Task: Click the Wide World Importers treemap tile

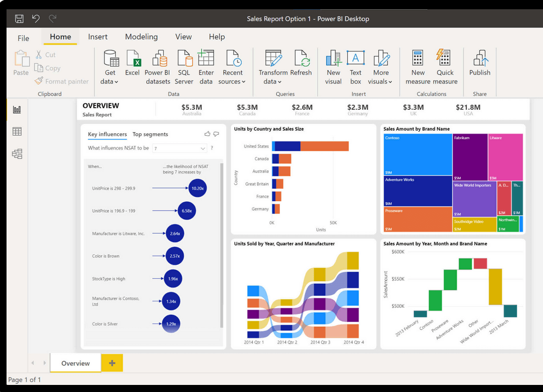Action: pyautogui.click(x=475, y=199)
